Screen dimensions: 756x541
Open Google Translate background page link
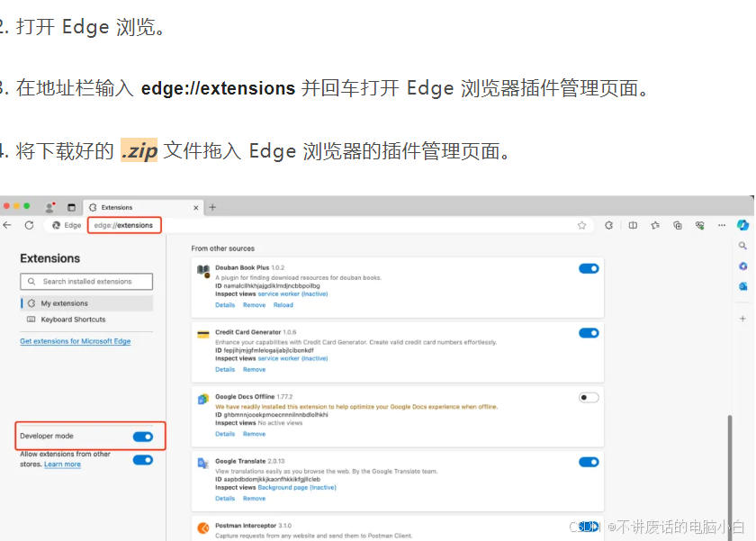pyautogui.click(x=297, y=488)
